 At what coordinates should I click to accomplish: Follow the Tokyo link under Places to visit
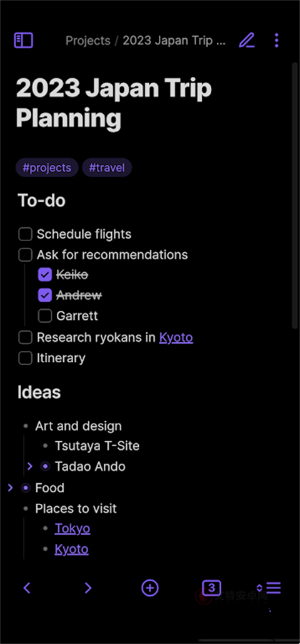72,528
